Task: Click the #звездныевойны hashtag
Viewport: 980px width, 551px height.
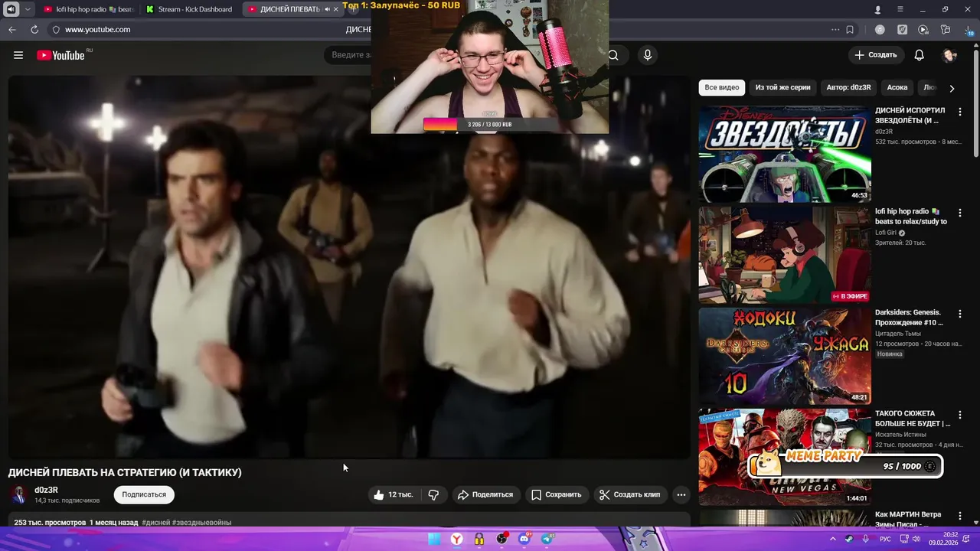Action: tap(201, 523)
